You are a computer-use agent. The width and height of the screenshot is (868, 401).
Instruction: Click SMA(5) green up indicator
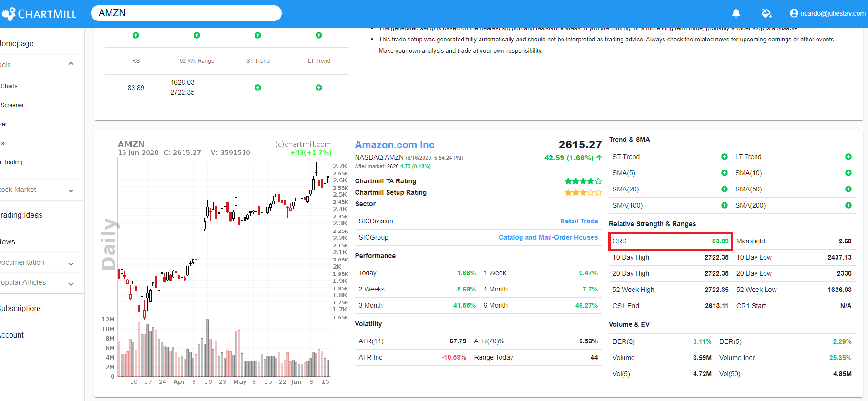point(725,173)
